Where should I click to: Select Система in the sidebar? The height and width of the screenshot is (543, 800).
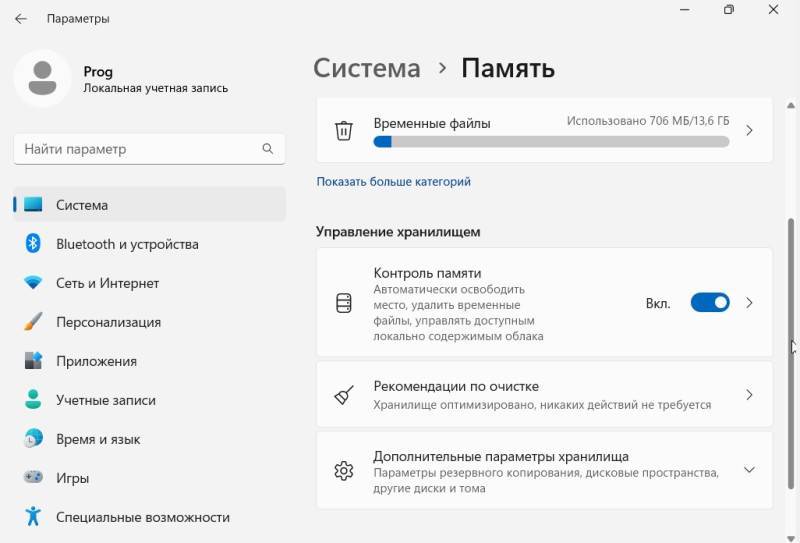pyautogui.click(x=82, y=205)
